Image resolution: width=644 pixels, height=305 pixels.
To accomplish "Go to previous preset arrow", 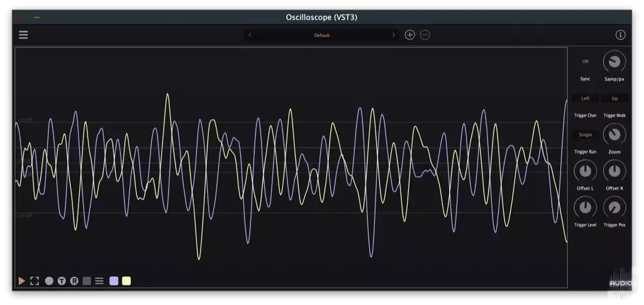I will point(250,35).
